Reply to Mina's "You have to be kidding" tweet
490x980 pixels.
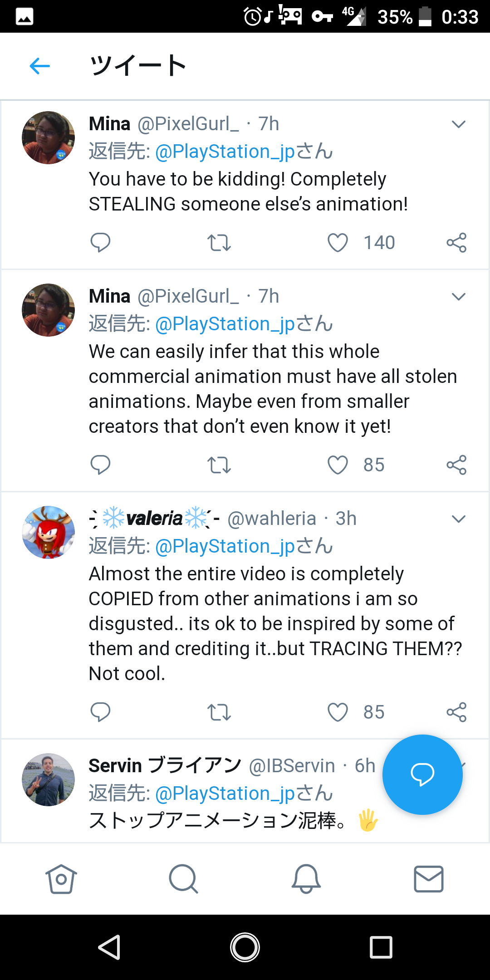pyautogui.click(x=100, y=242)
